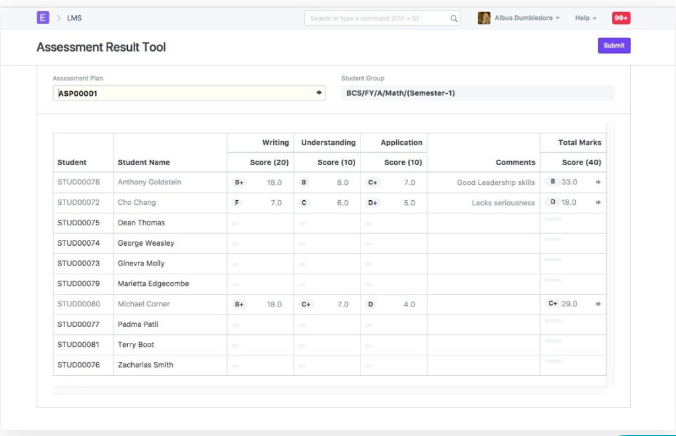
Task: Click Dean Thomas's writing score cell
Action: [260, 223]
